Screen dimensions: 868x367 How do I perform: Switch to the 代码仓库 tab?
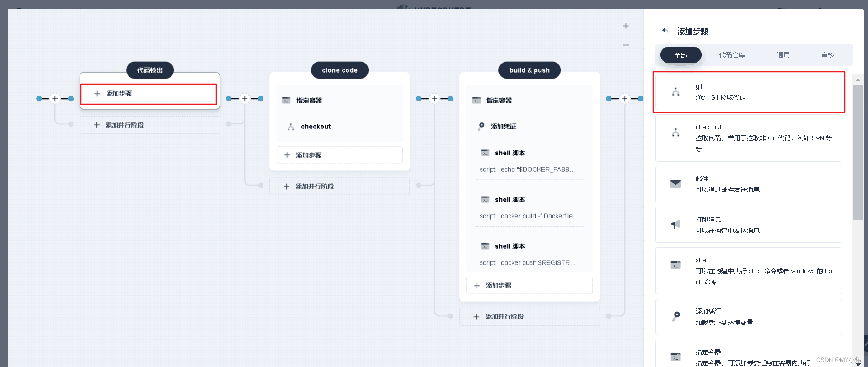click(x=732, y=55)
